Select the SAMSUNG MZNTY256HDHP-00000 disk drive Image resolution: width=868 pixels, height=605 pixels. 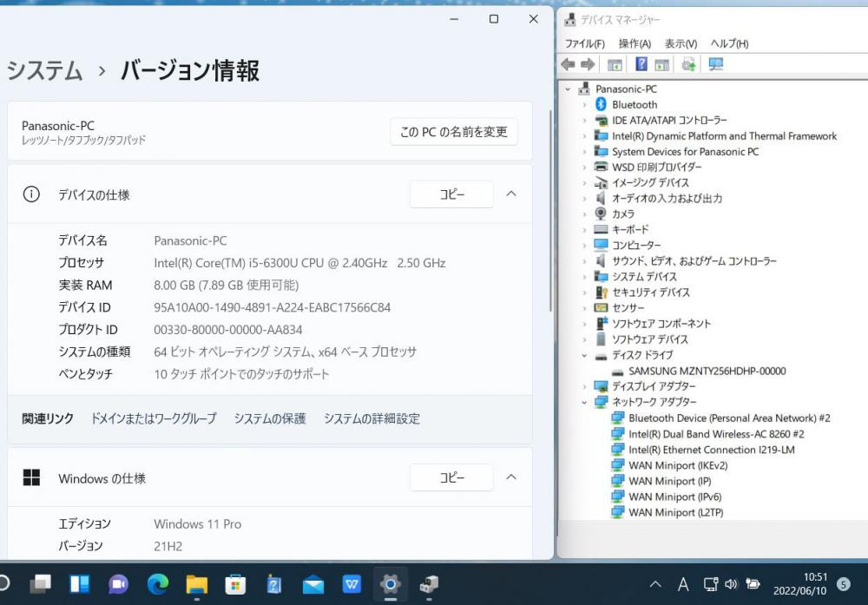[x=707, y=371]
